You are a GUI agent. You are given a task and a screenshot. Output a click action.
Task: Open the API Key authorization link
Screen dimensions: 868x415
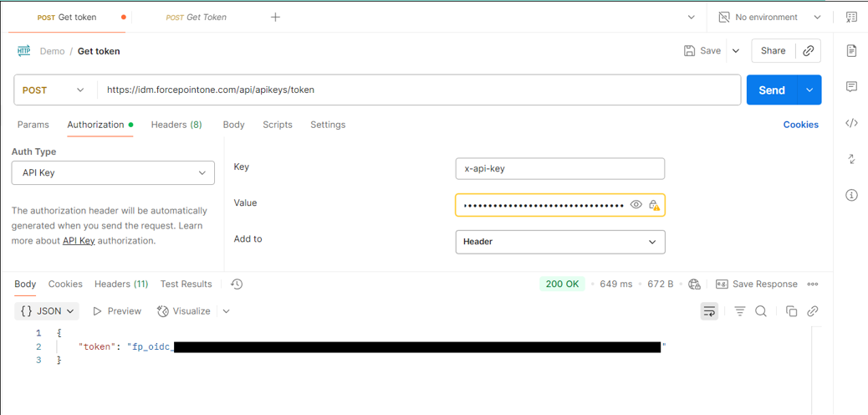tap(79, 241)
